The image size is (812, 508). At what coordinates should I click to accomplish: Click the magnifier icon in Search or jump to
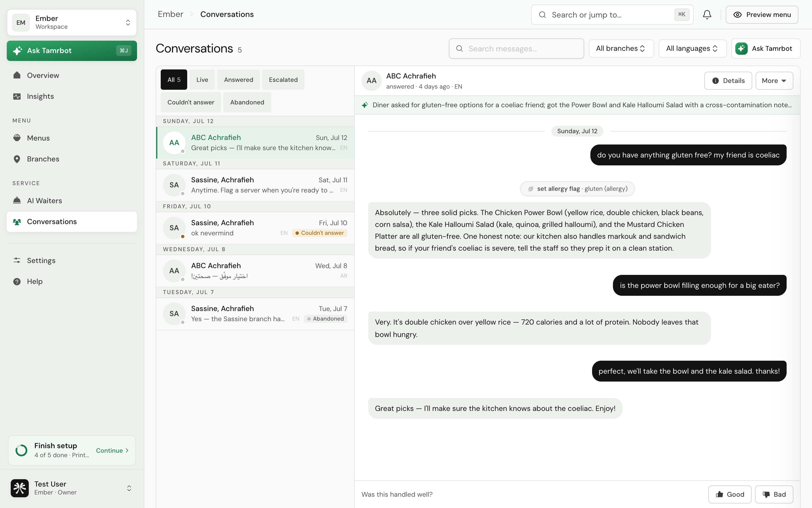542,15
